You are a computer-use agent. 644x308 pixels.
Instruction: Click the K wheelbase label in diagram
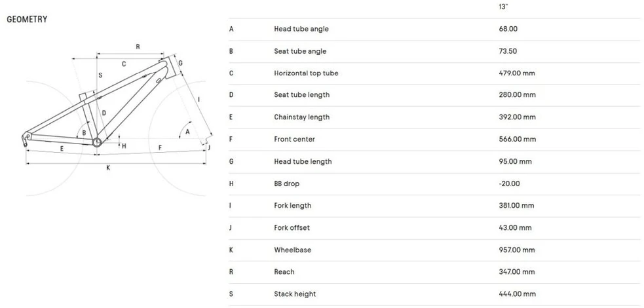108,168
